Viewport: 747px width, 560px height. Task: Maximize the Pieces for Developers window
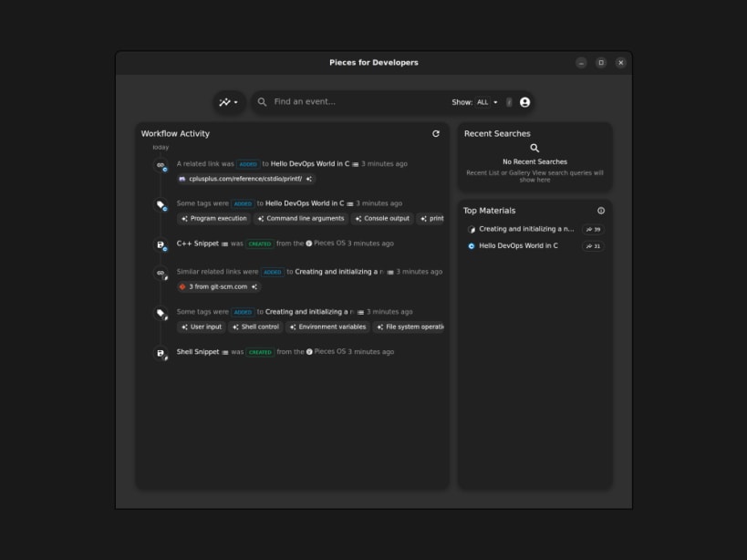601,62
